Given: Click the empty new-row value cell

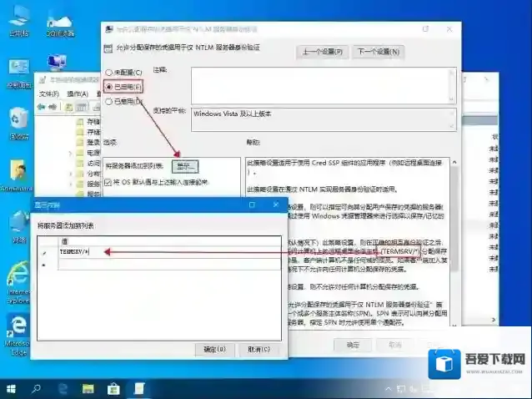Looking at the screenshot, I should click(169, 264).
